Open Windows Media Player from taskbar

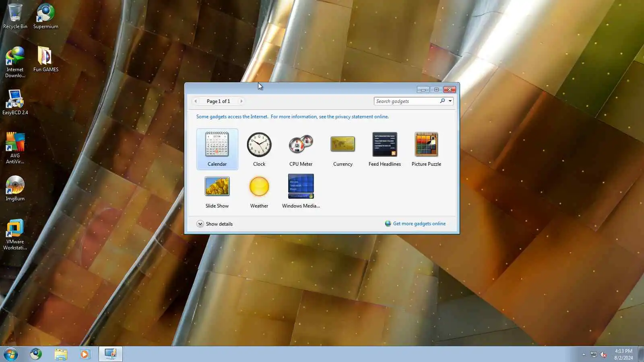85,354
